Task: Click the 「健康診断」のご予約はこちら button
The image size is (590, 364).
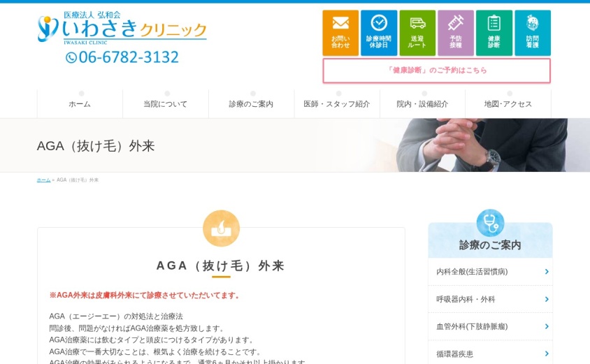Action: pyautogui.click(x=436, y=71)
